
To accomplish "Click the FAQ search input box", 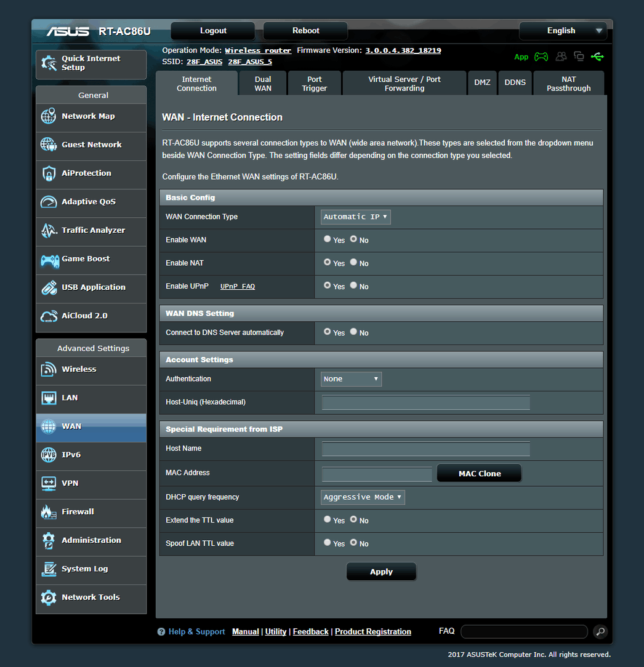I will tap(524, 632).
